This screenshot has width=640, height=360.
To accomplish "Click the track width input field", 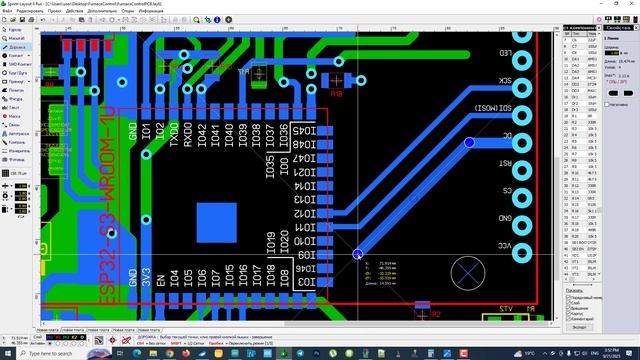I will pyautogui.click(x=612, y=53).
